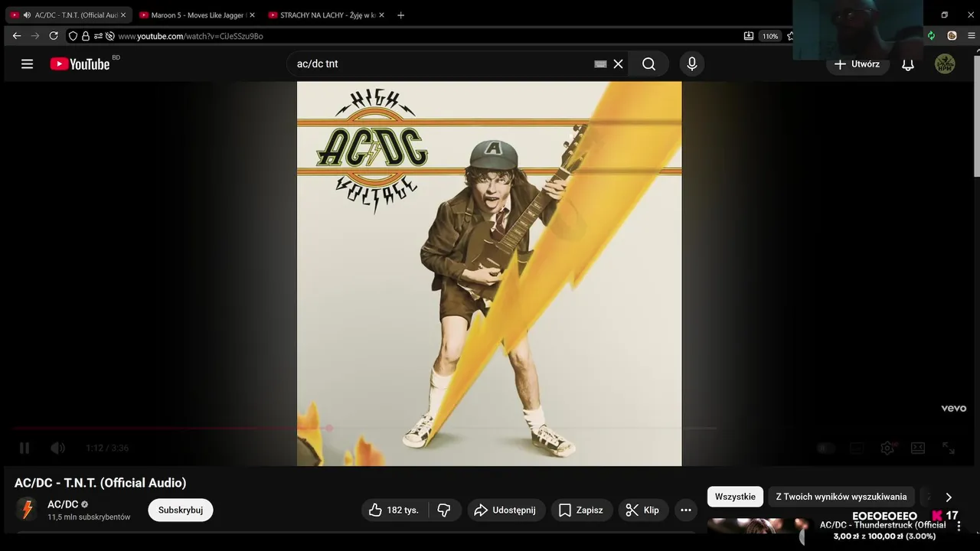Image resolution: width=980 pixels, height=551 pixels.
Task: Close the AC/DC T.N.T. tab
Action: click(123, 15)
